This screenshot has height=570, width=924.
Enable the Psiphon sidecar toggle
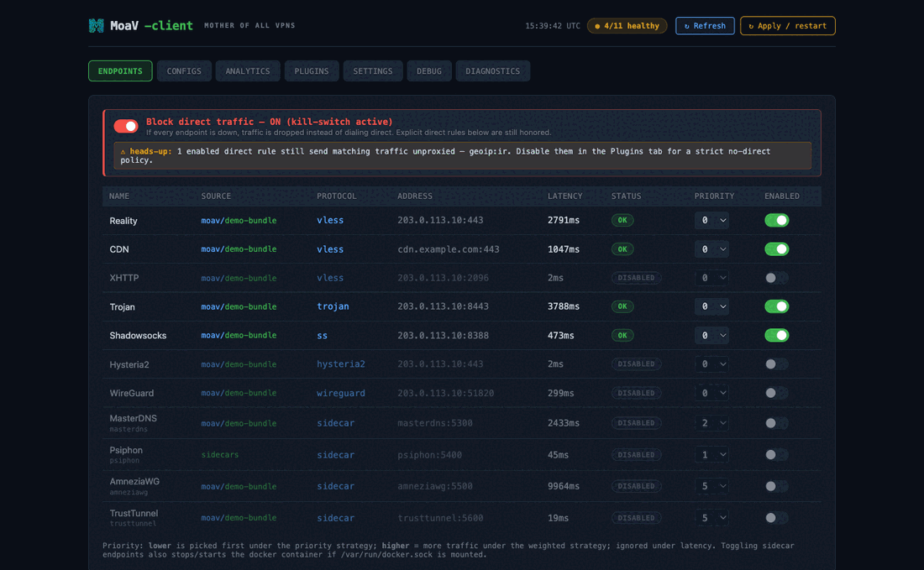776,455
